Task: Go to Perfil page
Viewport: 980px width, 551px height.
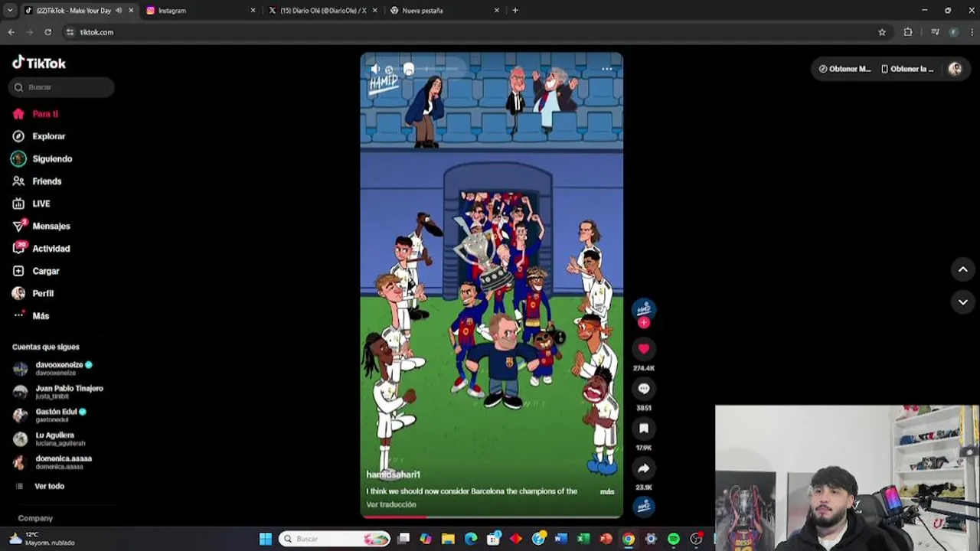Action: point(33,293)
